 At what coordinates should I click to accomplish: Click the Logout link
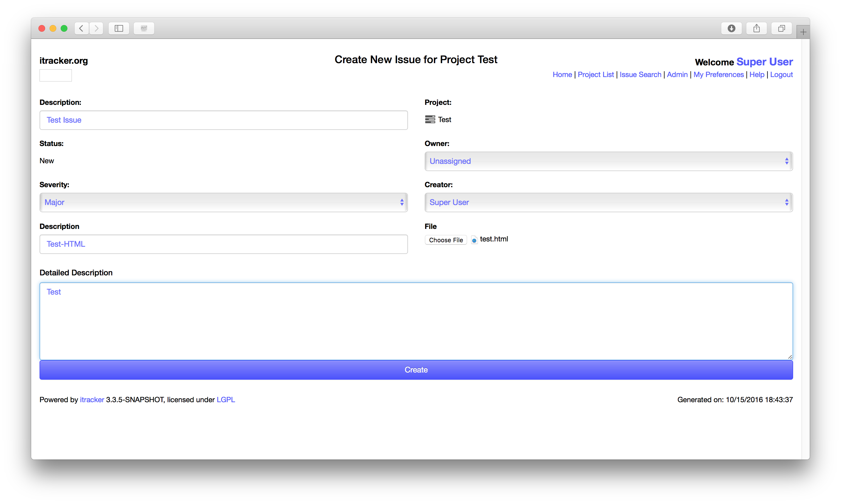click(x=781, y=74)
